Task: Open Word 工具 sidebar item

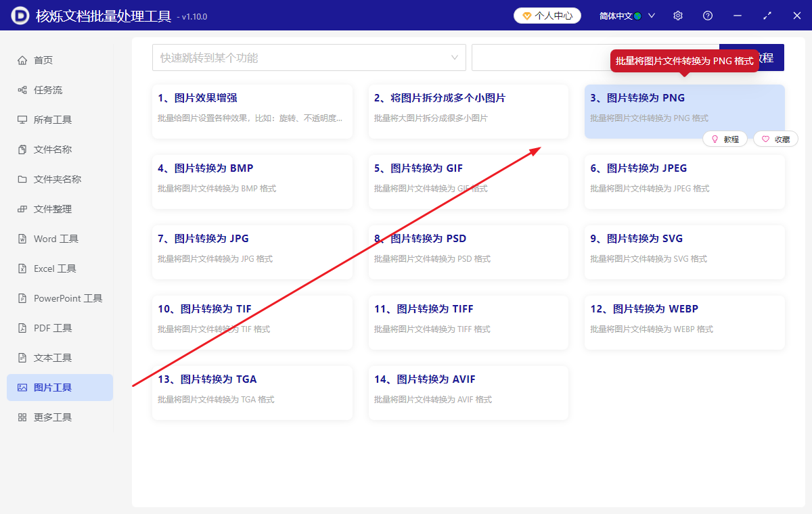Action: point(60,239)
